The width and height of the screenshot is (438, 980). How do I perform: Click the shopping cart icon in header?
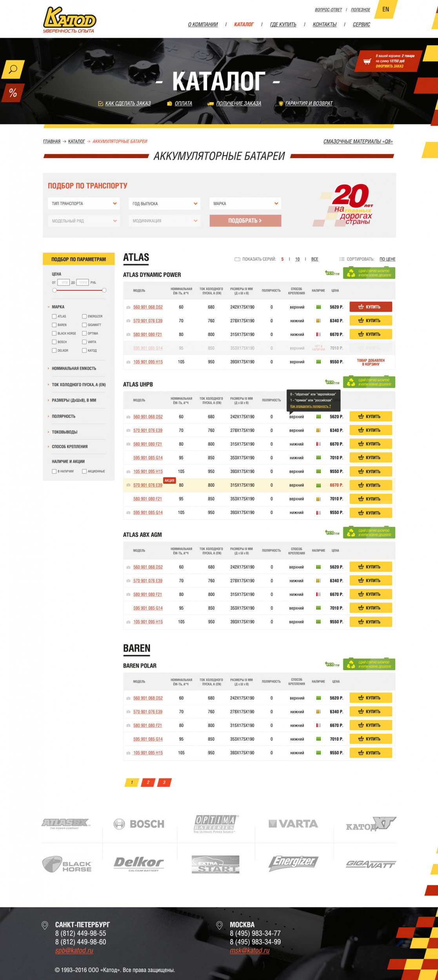pos(367,61)
